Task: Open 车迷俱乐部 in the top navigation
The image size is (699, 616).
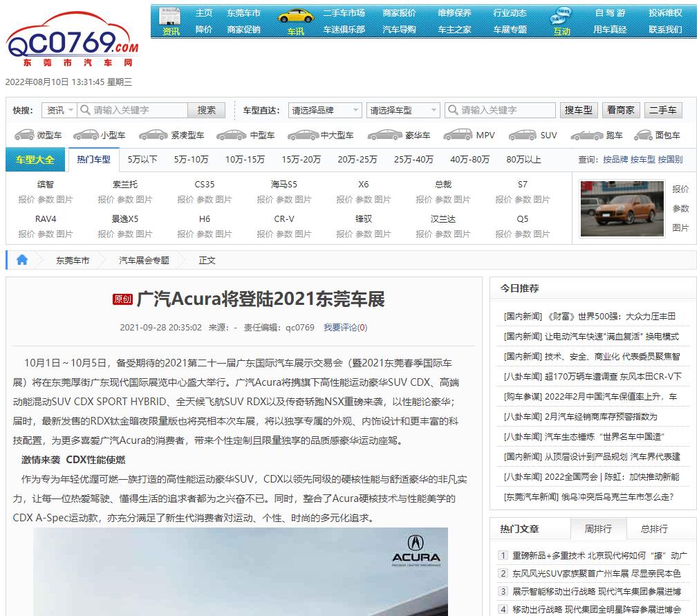Action: 344,30
